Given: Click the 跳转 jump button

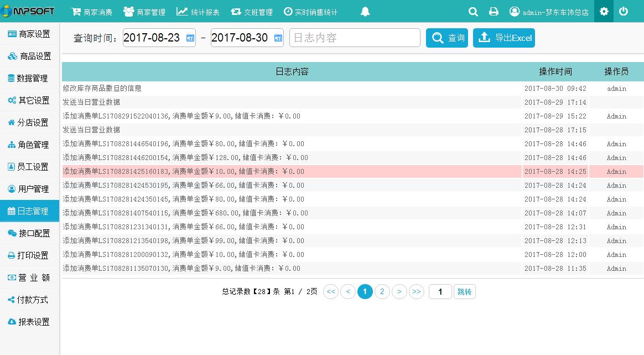Looking at the screenshot, I should pyautogui.click(x=464, y=291).
